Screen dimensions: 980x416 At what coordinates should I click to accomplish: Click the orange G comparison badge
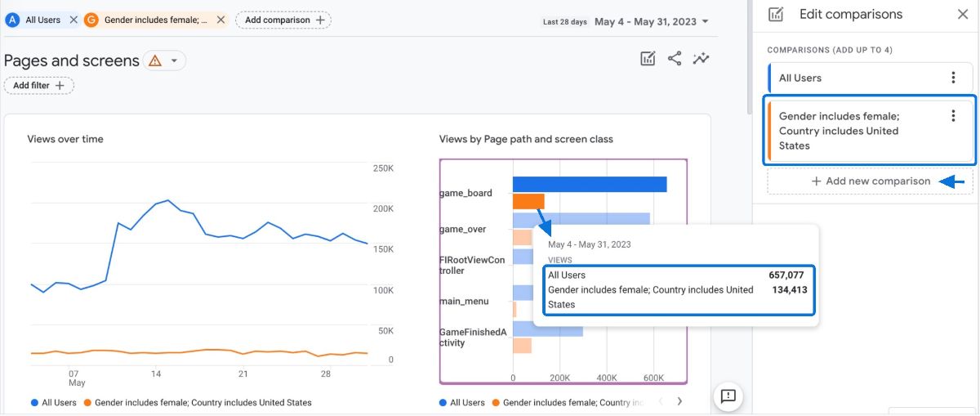(x=91, y=20)
